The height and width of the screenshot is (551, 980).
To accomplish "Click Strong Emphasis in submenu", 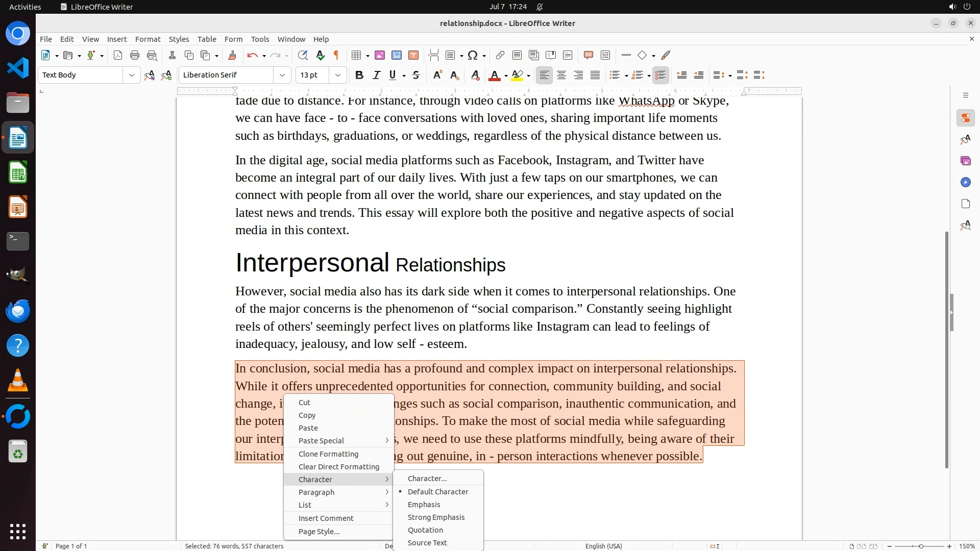I will (436, 517).
